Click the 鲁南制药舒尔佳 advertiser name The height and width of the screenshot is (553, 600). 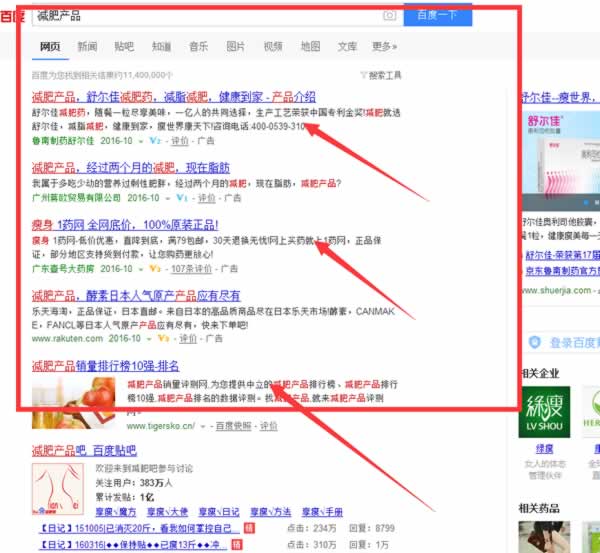click(63, 141)
